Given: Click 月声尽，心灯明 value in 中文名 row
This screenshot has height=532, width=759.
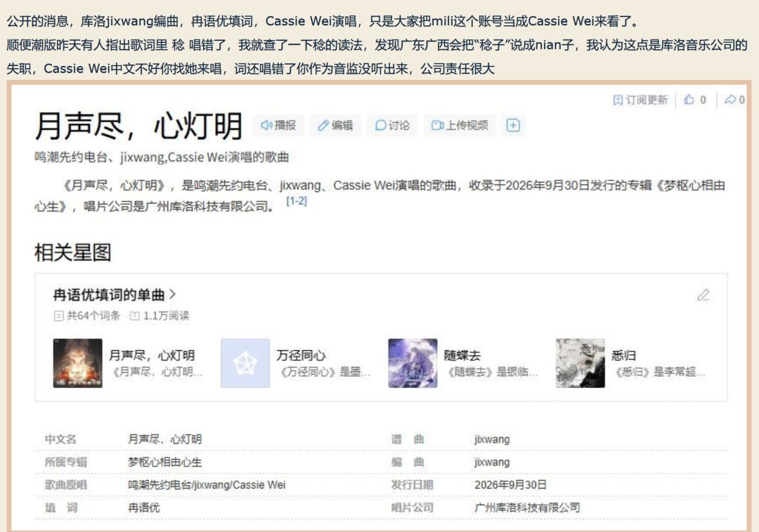Looking at the screenshot, I should coord(164,439).
